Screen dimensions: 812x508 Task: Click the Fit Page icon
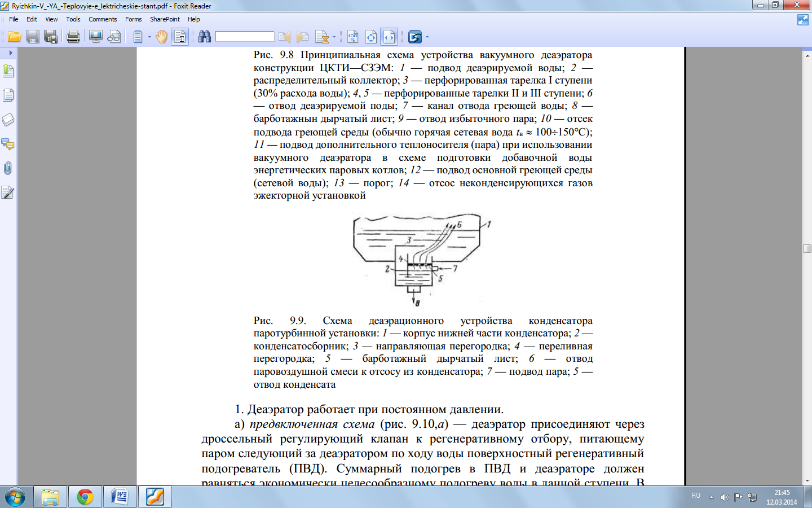[x=371, y=37]
